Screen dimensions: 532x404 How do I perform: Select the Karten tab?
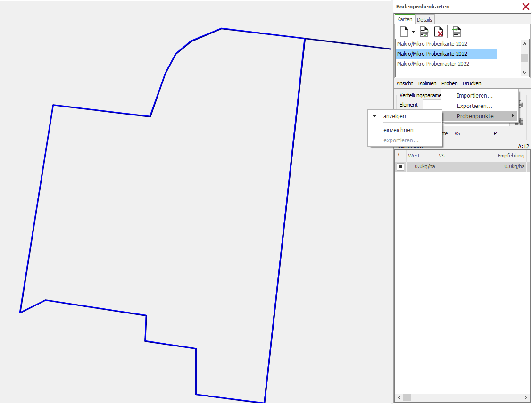(405, 20)
